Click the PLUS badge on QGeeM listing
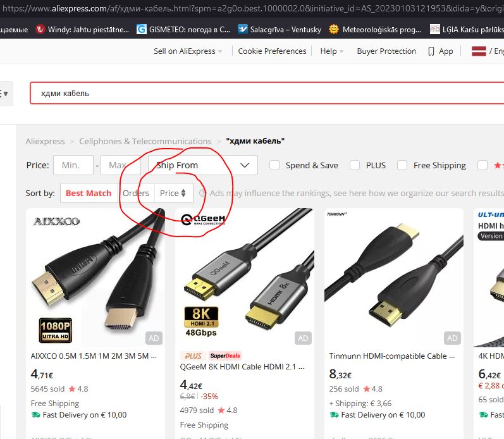 [x=193, y=356]
